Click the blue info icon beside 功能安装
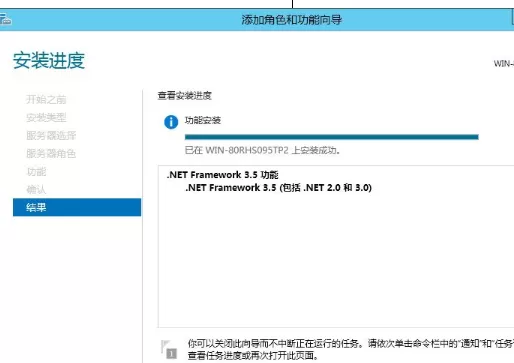This screenshot has width=514, height=363. click(x=171, y=122)
